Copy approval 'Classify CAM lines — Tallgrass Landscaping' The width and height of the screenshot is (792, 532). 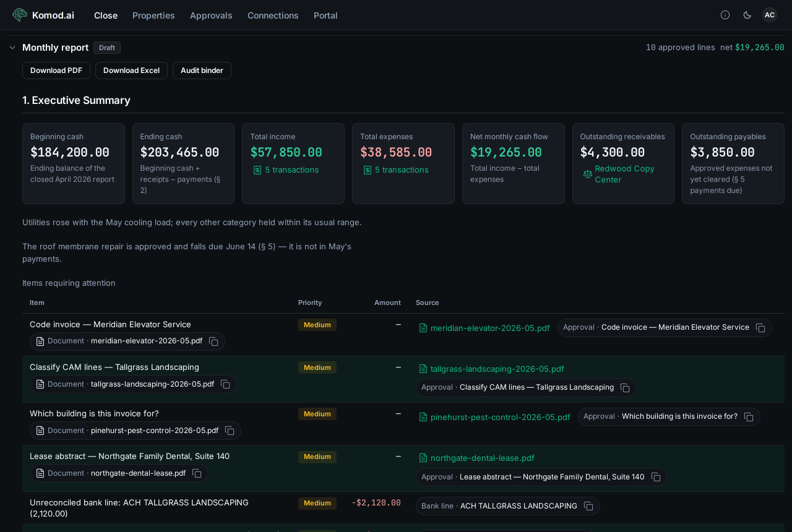625,388
